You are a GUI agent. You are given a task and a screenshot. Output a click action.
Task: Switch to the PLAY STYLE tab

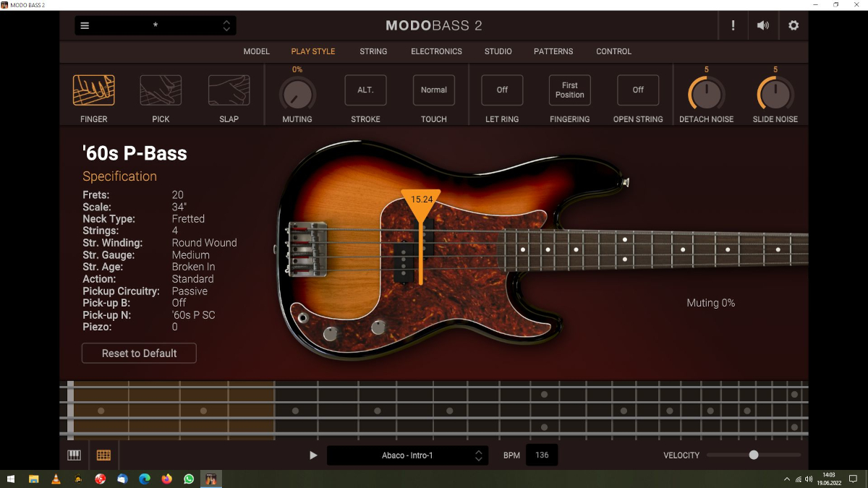tap(313, 51)
